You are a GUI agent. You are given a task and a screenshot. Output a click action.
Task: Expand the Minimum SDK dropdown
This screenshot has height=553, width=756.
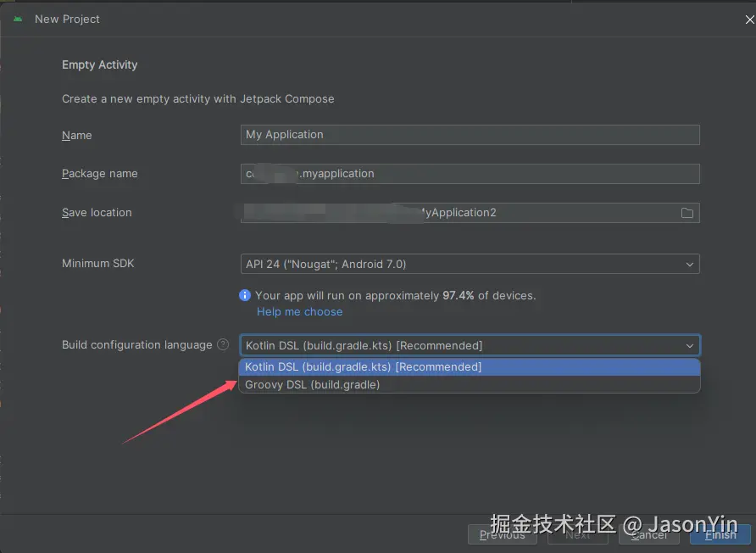coord(689,264)
